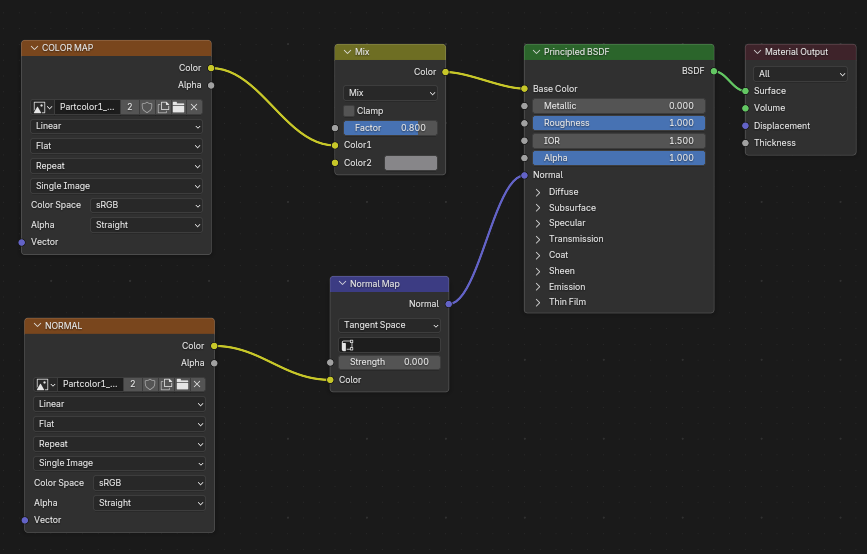Collapse the Mix node using header arrow
Screen dimensions: 867x554
(346, 52)
